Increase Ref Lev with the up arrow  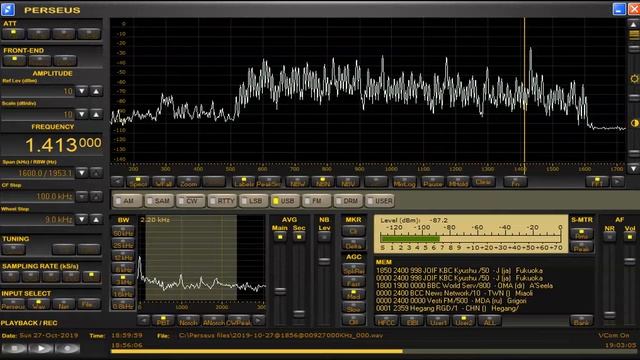click(x=96, y=91)
